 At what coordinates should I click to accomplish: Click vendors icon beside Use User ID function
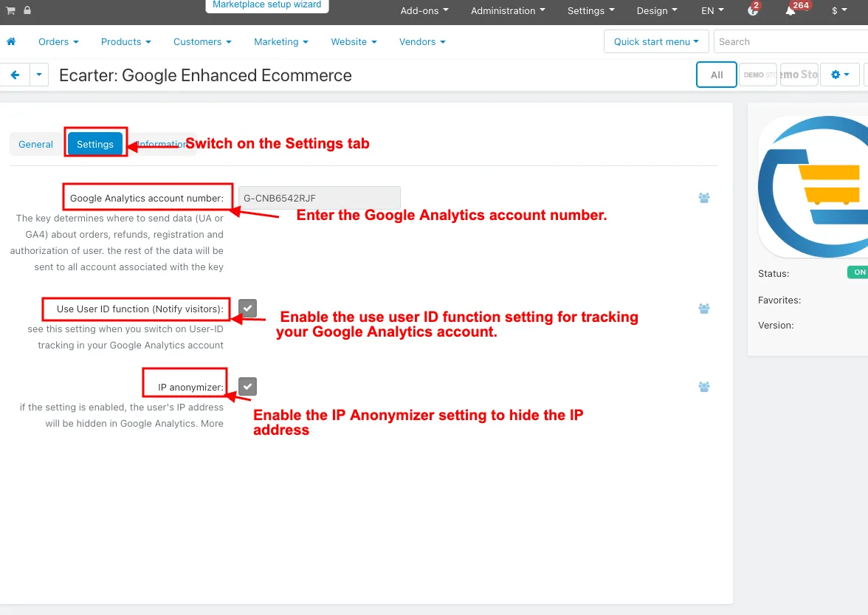(703, 309)
